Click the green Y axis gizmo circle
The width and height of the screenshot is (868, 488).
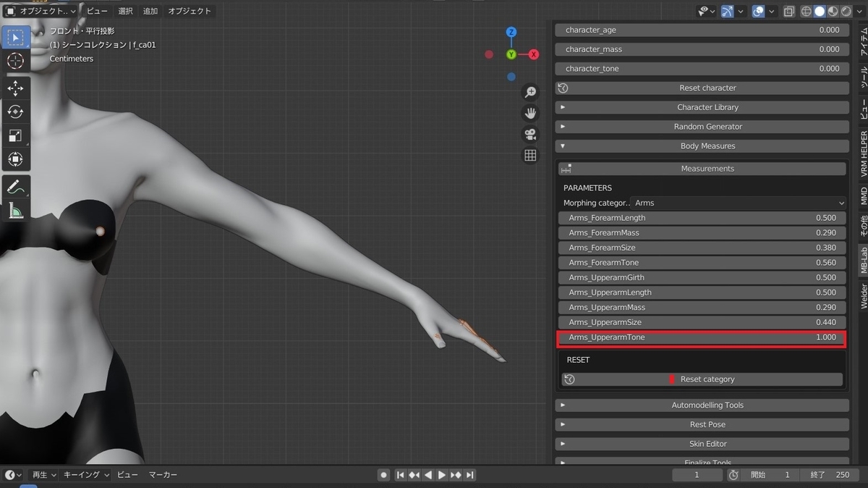point(511,54)
